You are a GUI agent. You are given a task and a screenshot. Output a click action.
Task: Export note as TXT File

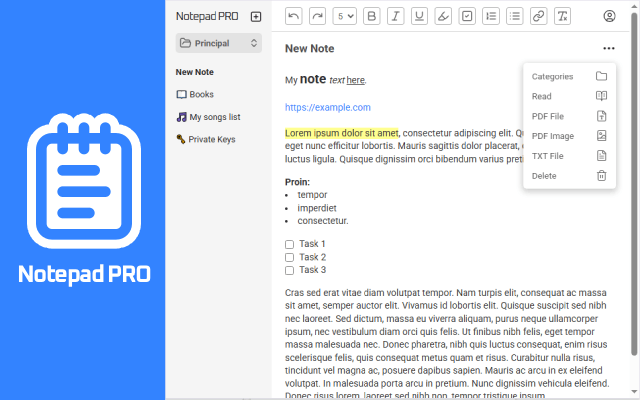coord(569,156)
